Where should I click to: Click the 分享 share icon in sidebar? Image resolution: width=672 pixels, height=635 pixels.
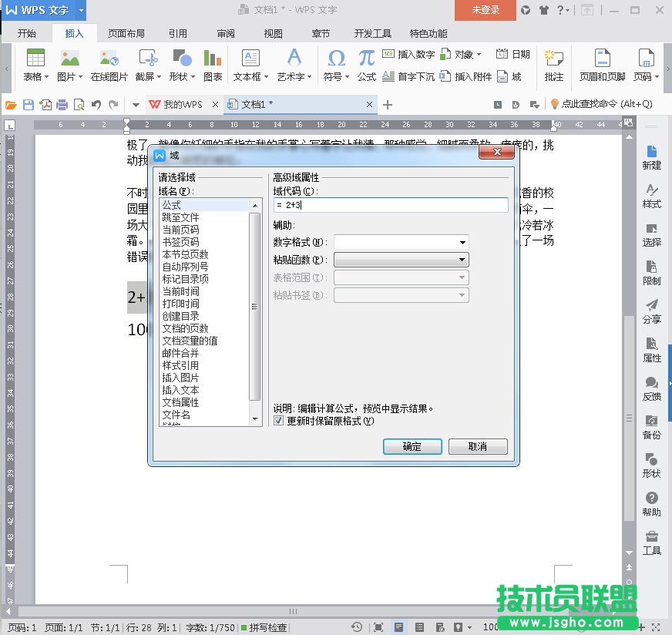(651, 311)
